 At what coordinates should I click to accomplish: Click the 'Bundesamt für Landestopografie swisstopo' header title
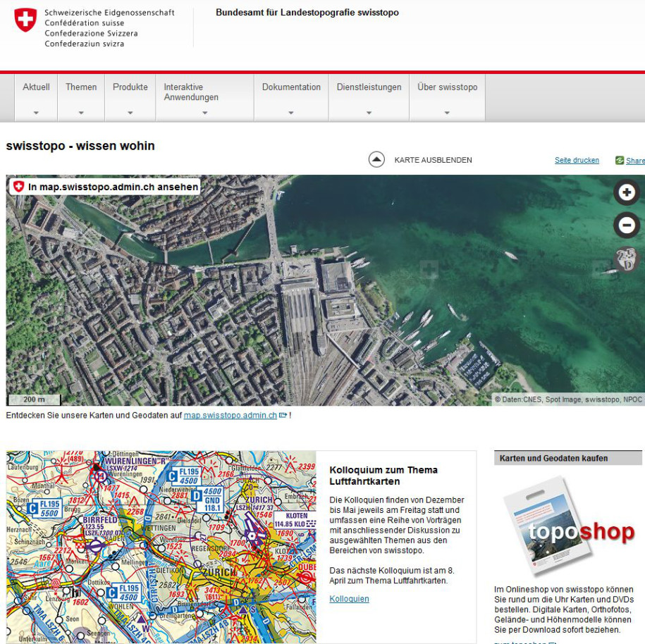[307, 13]
